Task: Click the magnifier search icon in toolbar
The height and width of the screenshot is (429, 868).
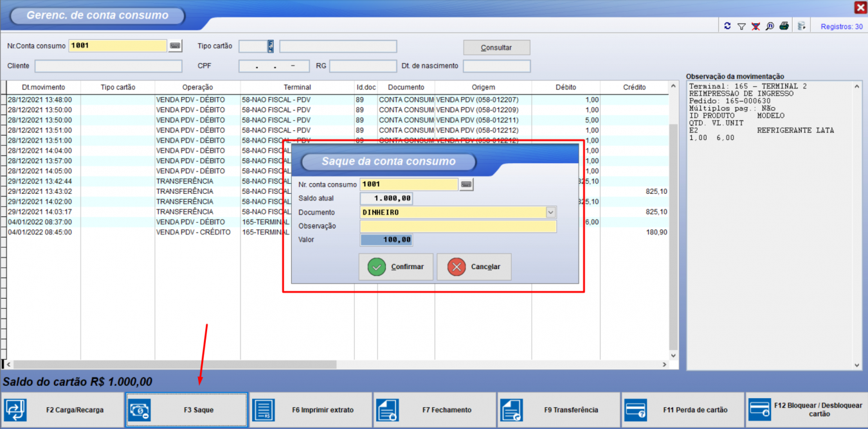Action: coord(770,26)
